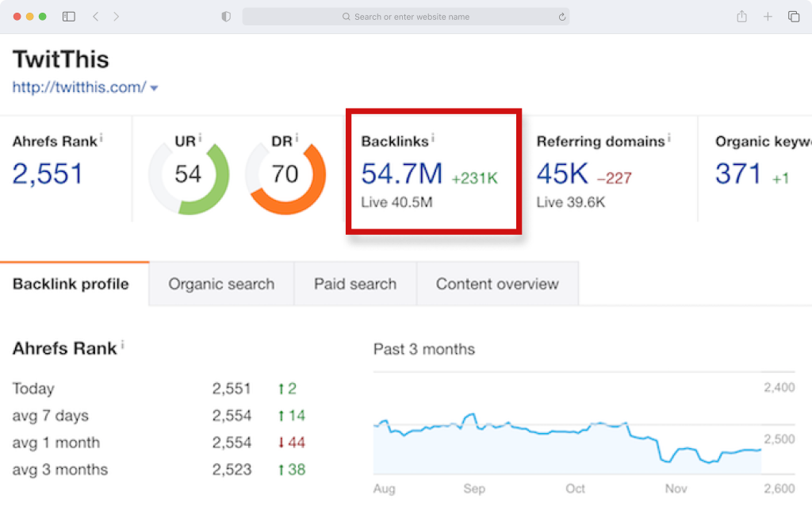
Task: Open the Share icon in toolbar
Action: click(741, 17)
